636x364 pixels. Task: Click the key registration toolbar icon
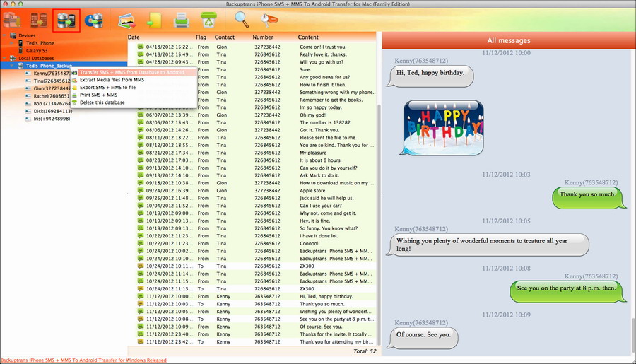269,20
